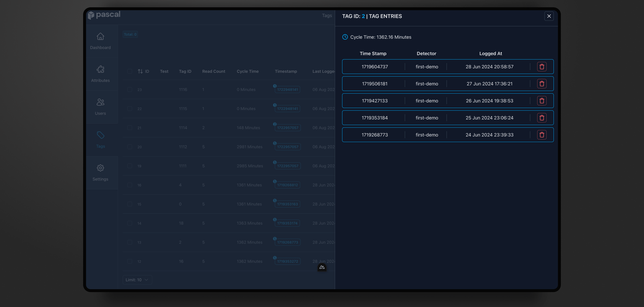Viewport: 644px width, 307px height.
Task: Tick the checkbox for row ID 21
Action: [130, 128]
